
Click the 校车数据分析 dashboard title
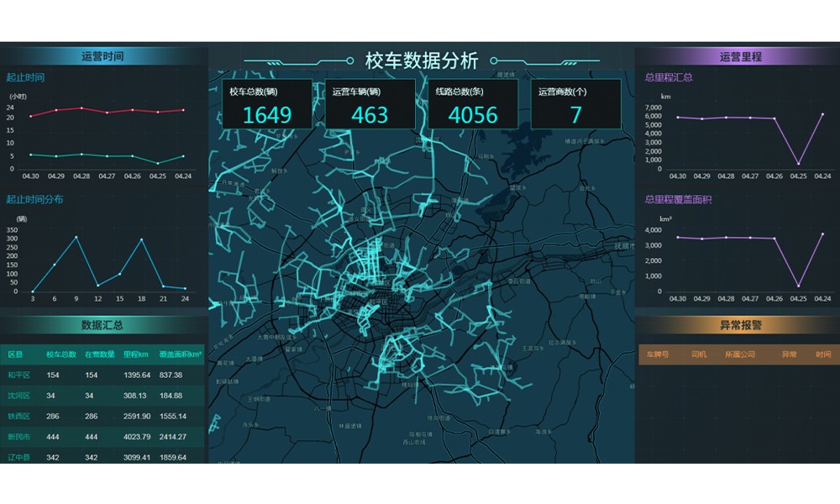tap(422, 60)
